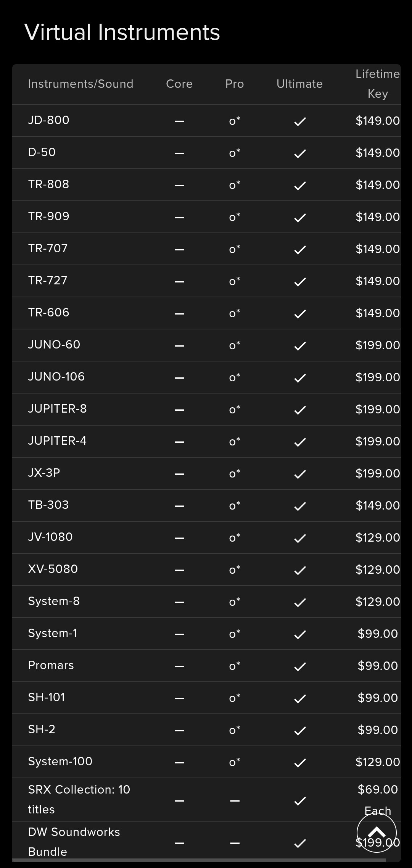This screenshot has height=868, width=412.
Task: Click the Pro dash for DW Soundworks Bundle
Action: point(235,843)
